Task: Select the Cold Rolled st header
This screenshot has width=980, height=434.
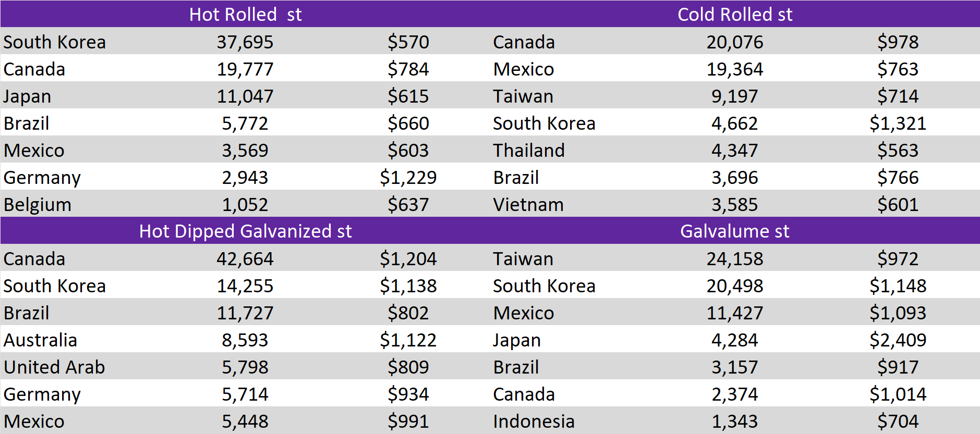Action: point(734,14)
